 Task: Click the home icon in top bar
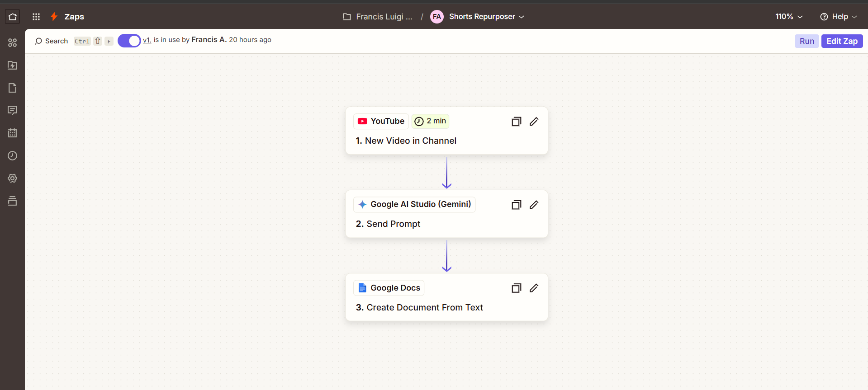coord(13,17)
